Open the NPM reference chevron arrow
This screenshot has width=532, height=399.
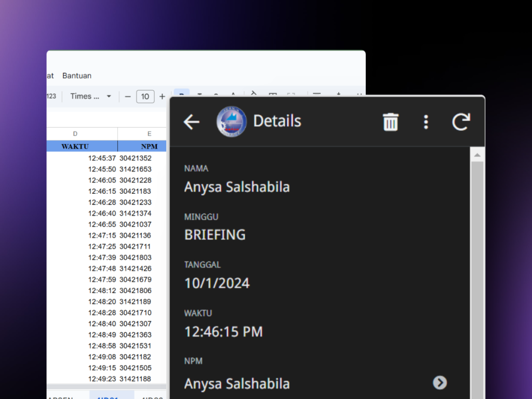440,383
